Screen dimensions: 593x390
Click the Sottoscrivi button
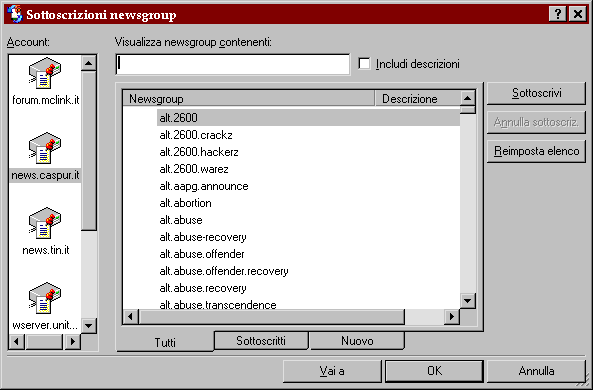(536, 93)
